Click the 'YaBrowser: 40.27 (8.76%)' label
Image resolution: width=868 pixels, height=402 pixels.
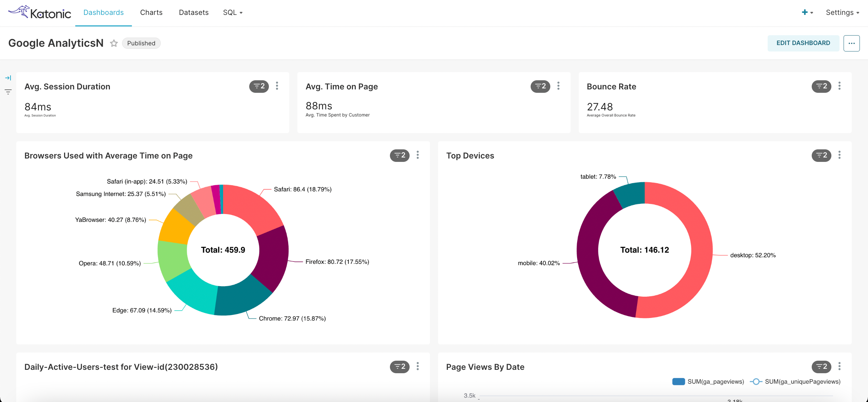111,220
